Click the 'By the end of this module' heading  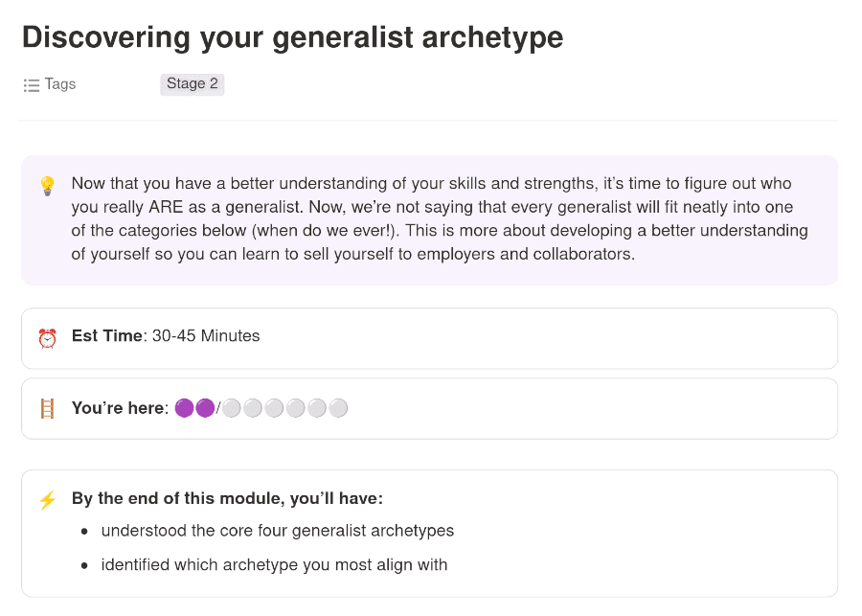pos(227,499)
